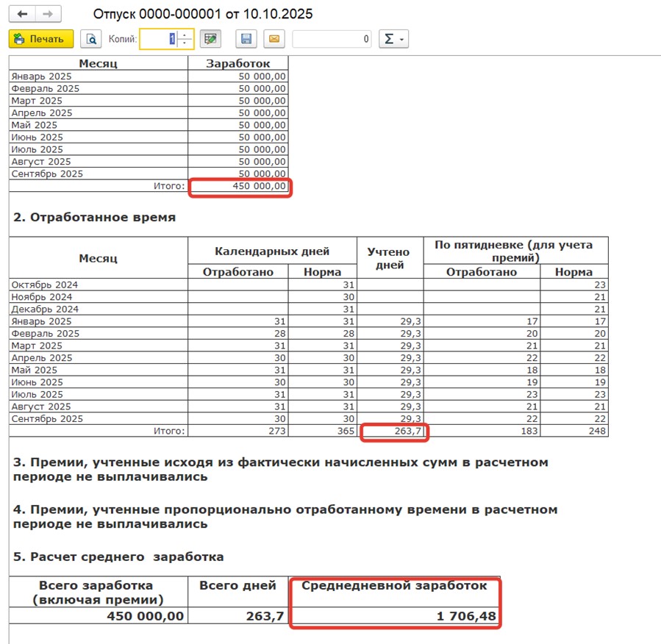Select the earnings total cell 450 000,00
This screenshot has height=644, width=661.
[x=240, y=187]
